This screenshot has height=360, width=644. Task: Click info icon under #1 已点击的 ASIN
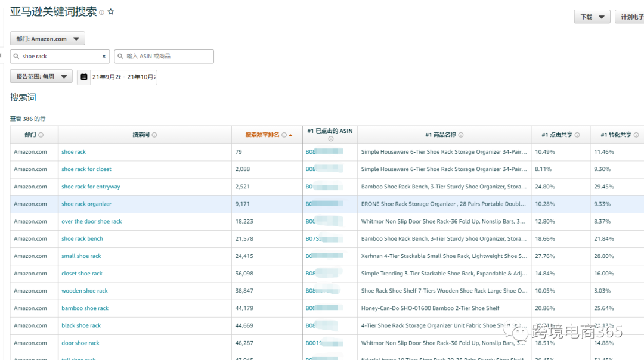330,139
